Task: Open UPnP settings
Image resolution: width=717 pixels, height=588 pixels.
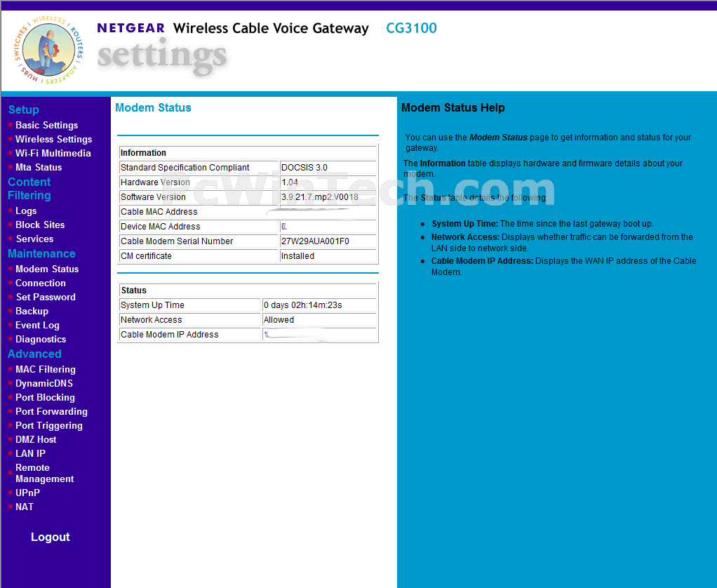Action: 27,493
